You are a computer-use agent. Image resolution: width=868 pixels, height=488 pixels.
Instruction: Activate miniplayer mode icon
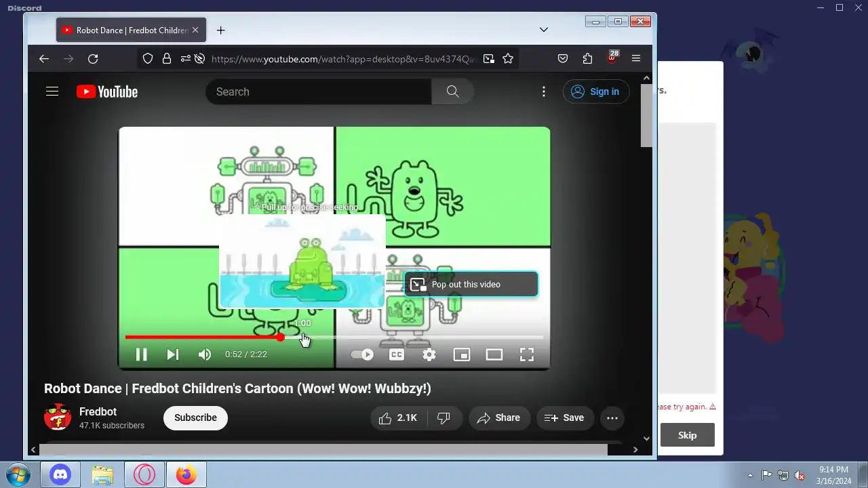point(462,354)
